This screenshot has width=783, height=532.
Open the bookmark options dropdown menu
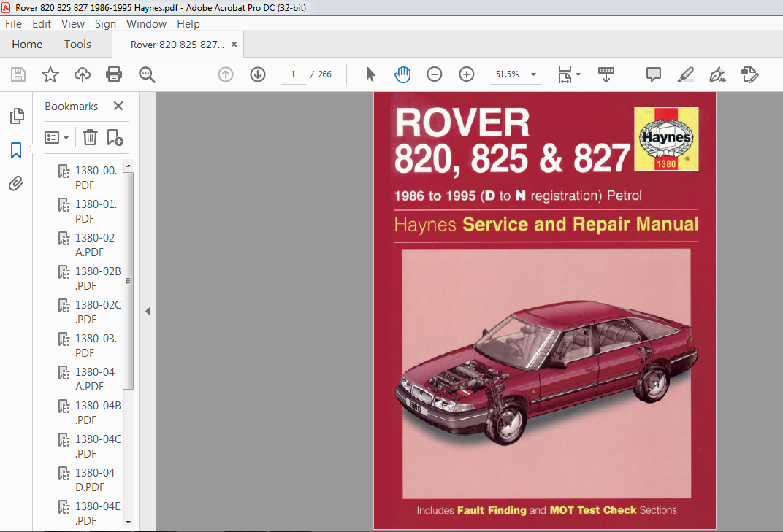pos(56,137)
